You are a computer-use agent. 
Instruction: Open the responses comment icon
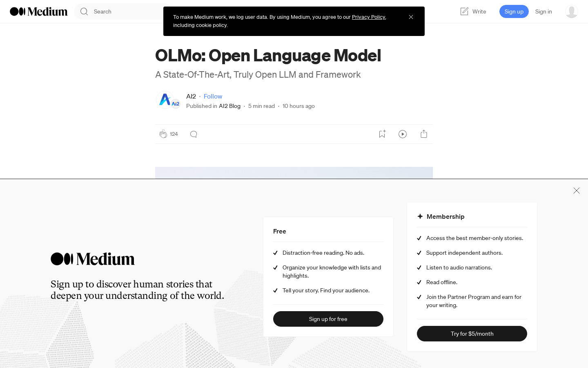(x=194, y=134)
